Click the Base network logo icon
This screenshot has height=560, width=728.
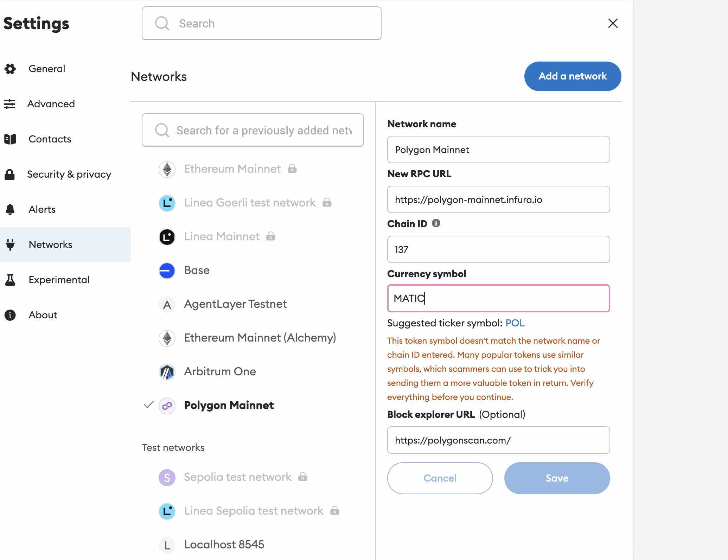(167, 271)
